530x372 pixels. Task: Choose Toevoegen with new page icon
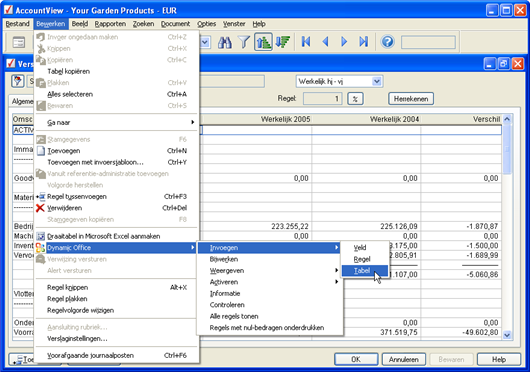[x=117, y=151]
